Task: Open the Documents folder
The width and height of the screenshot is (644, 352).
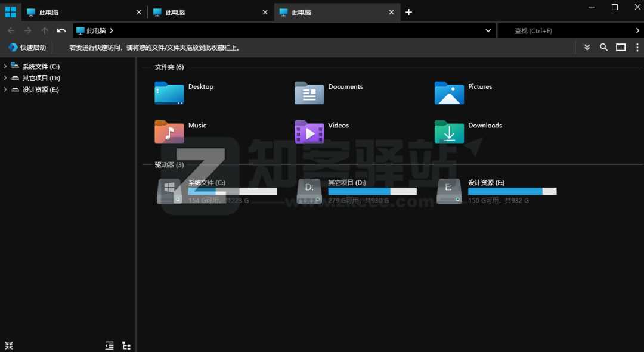Action: pyautogui.click(x=309, y=94)
